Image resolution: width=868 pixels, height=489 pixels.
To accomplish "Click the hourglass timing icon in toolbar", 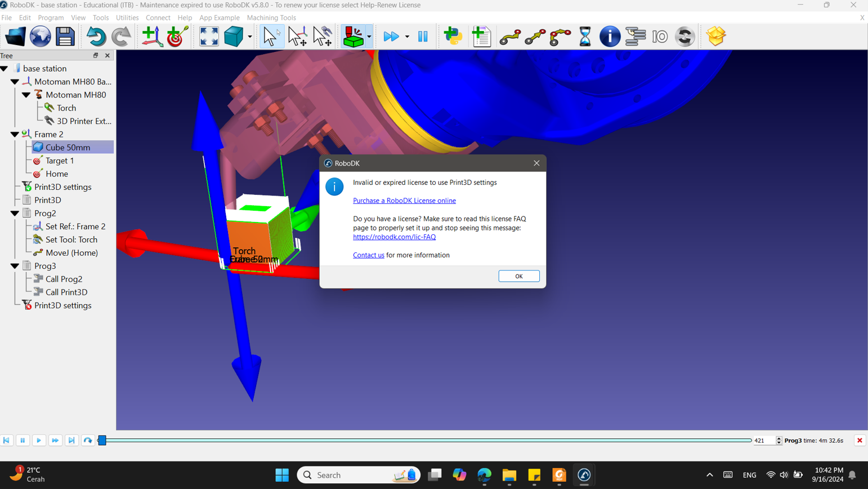I will pyautogui.click(x=585, y=37).
